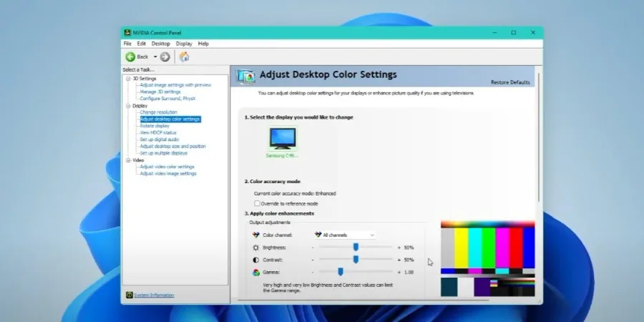
Task: Open the File menu
Action: click(x=127, y=44)
